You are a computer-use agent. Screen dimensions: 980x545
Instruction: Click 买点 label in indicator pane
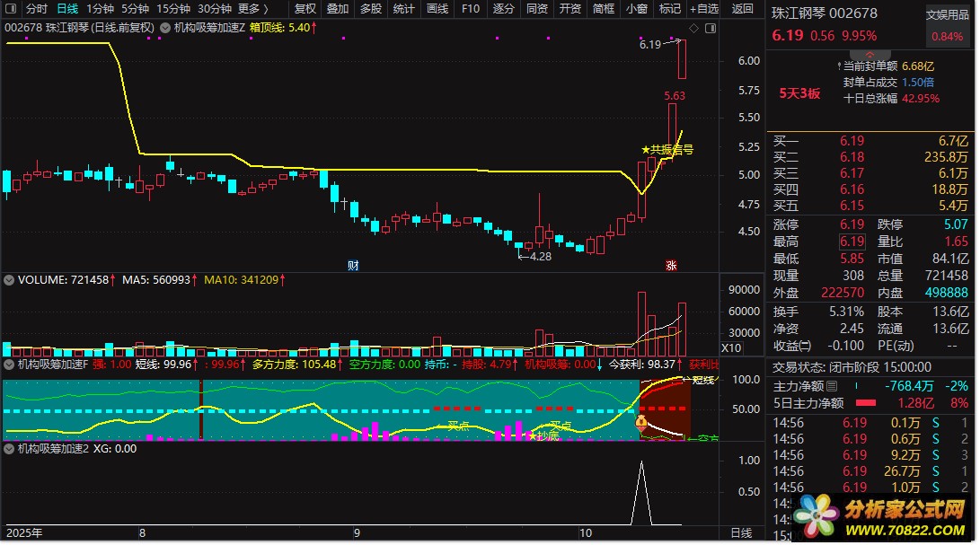tap(458, 426)
